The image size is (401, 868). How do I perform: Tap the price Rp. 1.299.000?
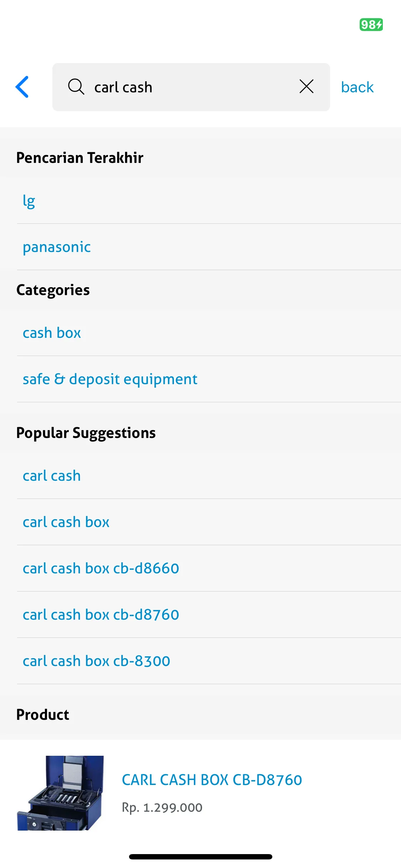[162, 807]
